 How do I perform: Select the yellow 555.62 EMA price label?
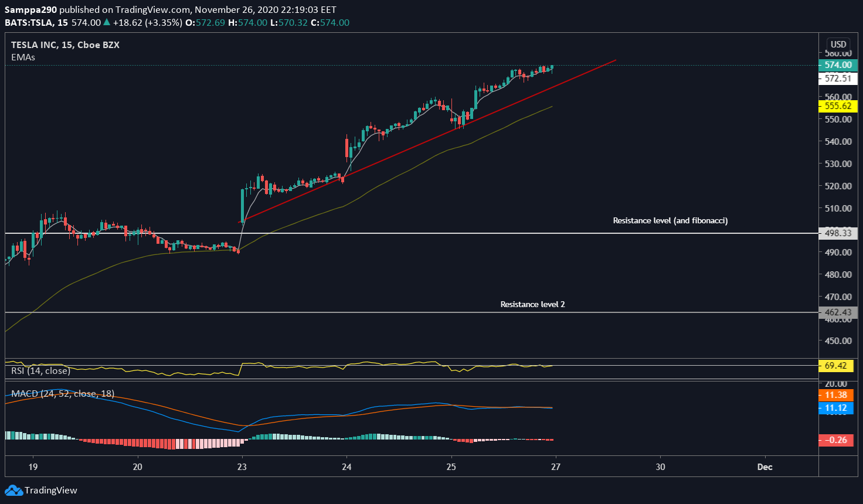(x=838, y=106)
